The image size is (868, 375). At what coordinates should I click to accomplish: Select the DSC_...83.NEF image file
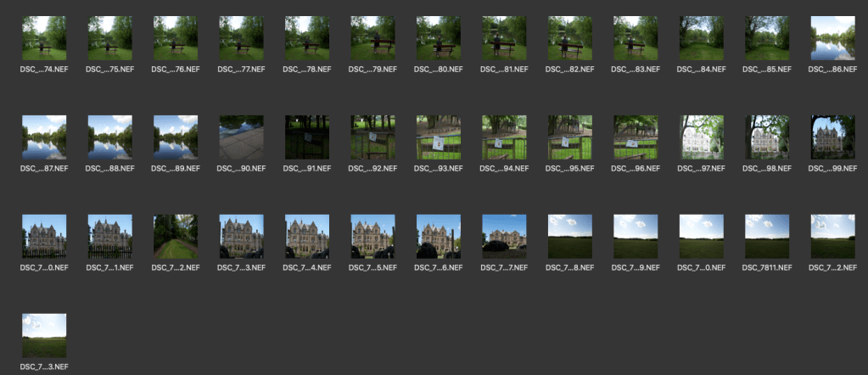point(637,38)
